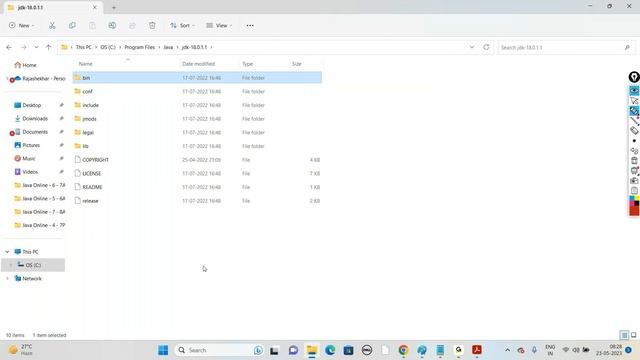Viewport: 640px width, 360px height.
Task: Open the View dropdown menu
Action: click(219, 25)
